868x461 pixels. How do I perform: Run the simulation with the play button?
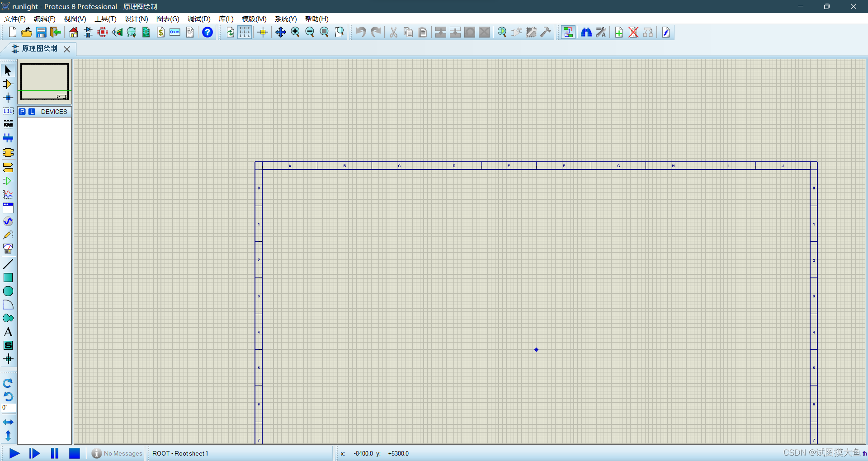coord(14,453)
